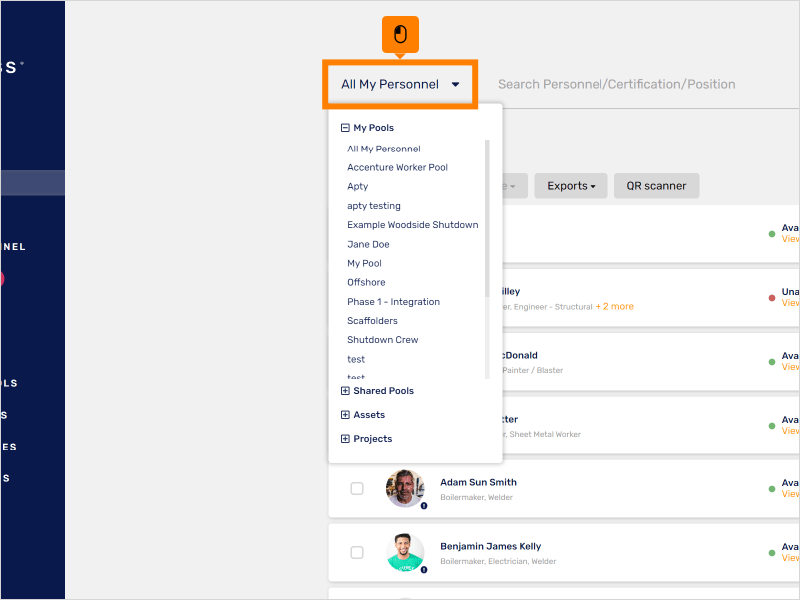Check the checkbox for Benjamin James Kelly
The height and width of the screenshot is (600, 800).
[x=357, y=552]
